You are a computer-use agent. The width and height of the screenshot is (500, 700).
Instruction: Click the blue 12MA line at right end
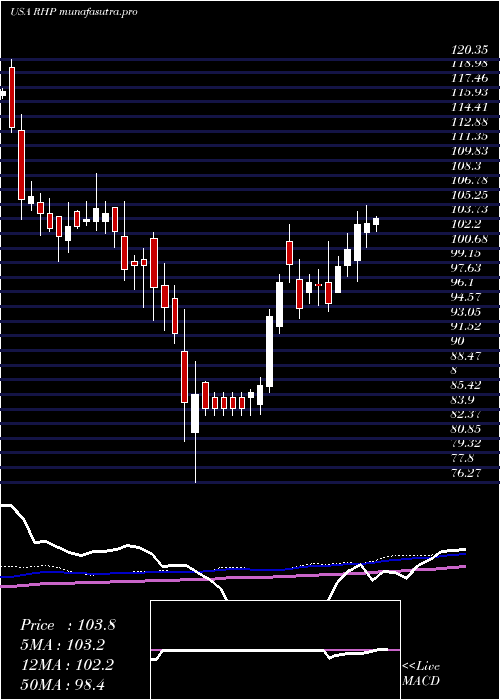(x=460, y=554)
